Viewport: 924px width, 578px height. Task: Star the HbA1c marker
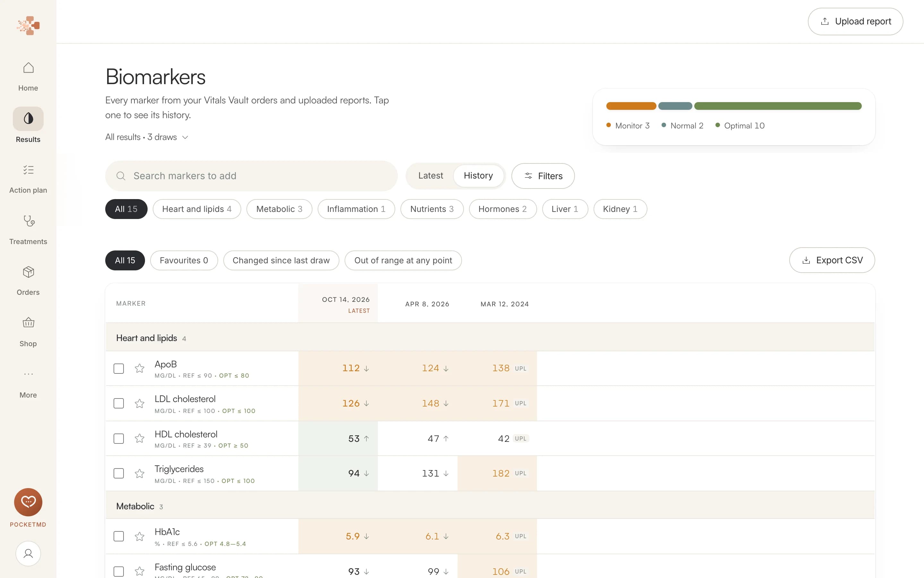(139, 536)
